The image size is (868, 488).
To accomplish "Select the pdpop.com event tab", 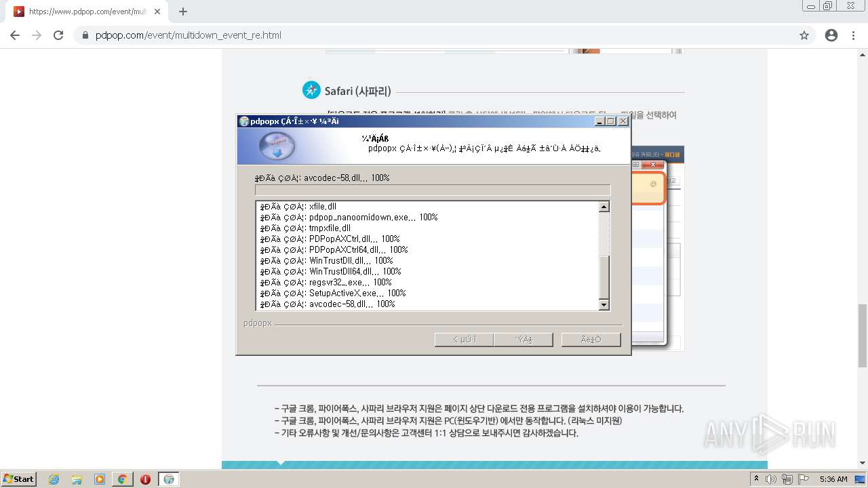I will [x=87, y=12].
